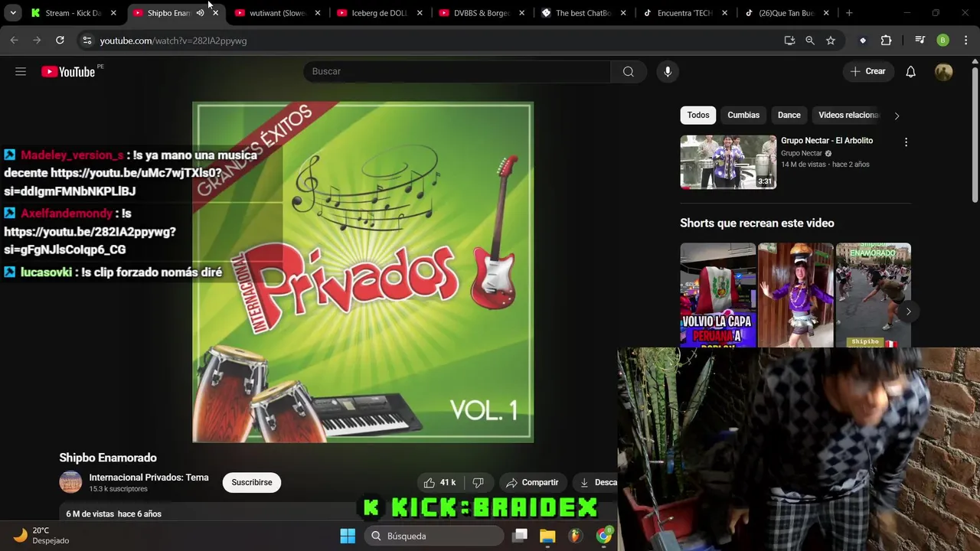The image size is (980, 551).
Task: Open the short with the purple dancer
Action: [795, 295]
